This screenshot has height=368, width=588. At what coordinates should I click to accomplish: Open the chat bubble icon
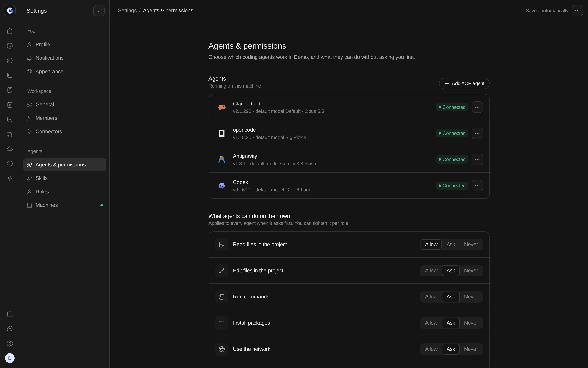click(10, 61)
